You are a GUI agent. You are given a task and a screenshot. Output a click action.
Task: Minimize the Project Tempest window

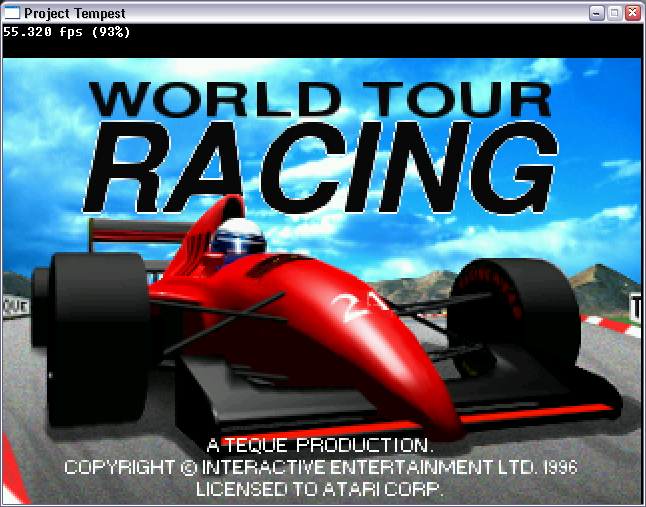pos(596,13)
